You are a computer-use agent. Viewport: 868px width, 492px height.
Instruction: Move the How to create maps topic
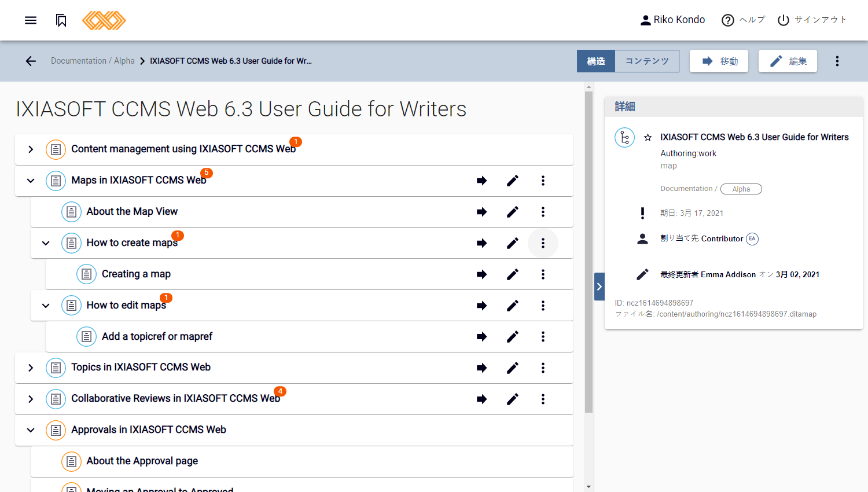click(x=481, y=243)
